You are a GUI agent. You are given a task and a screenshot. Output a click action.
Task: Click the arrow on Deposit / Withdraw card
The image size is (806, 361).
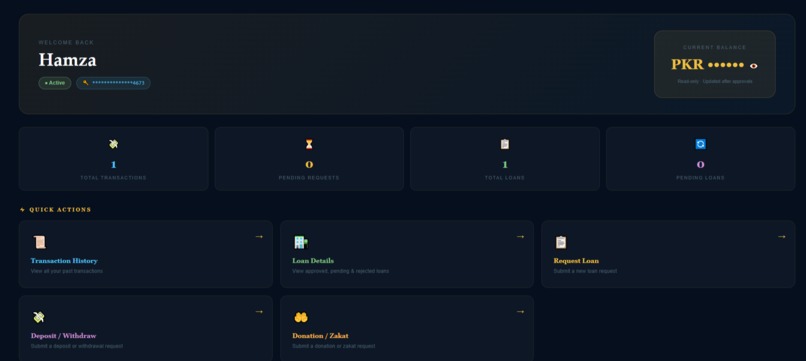coord(259,312)
